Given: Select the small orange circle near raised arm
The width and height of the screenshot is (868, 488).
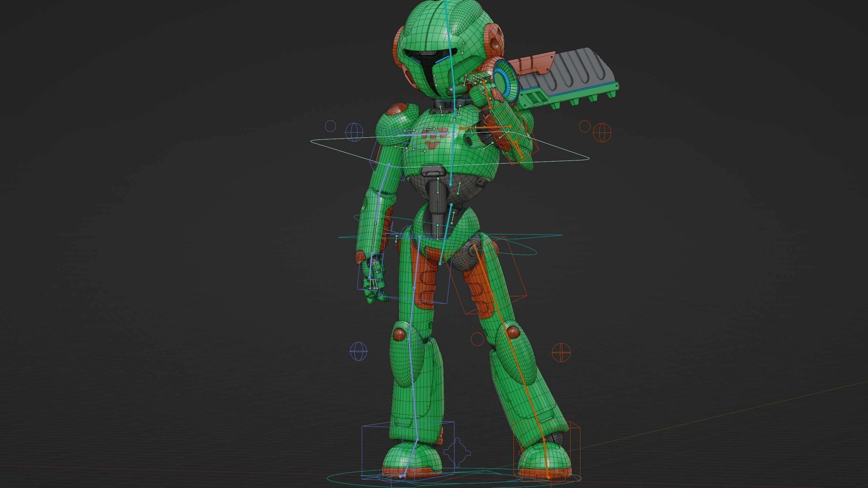Looking at the screenshot, I should click(x=585, y=126).
